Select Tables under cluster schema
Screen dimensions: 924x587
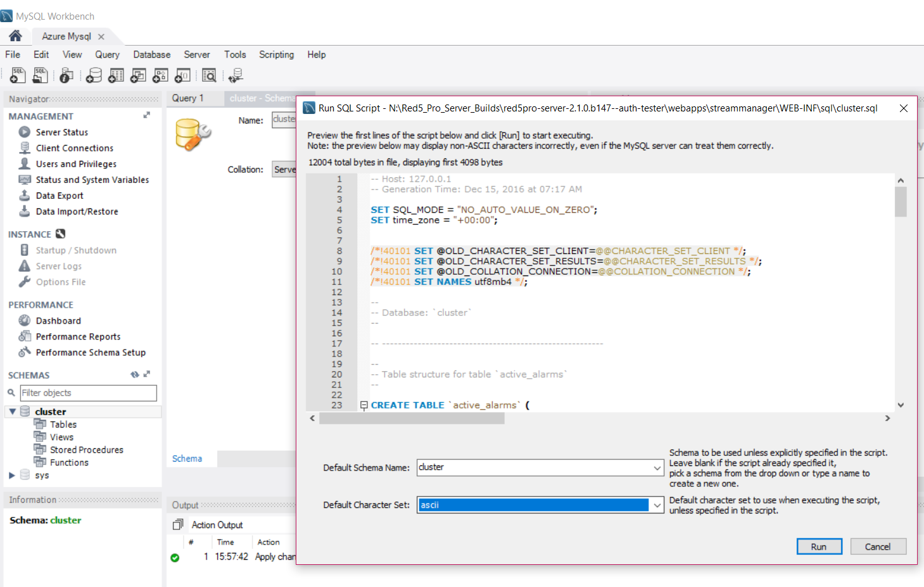pyautogui.click(x=63, y=424)
